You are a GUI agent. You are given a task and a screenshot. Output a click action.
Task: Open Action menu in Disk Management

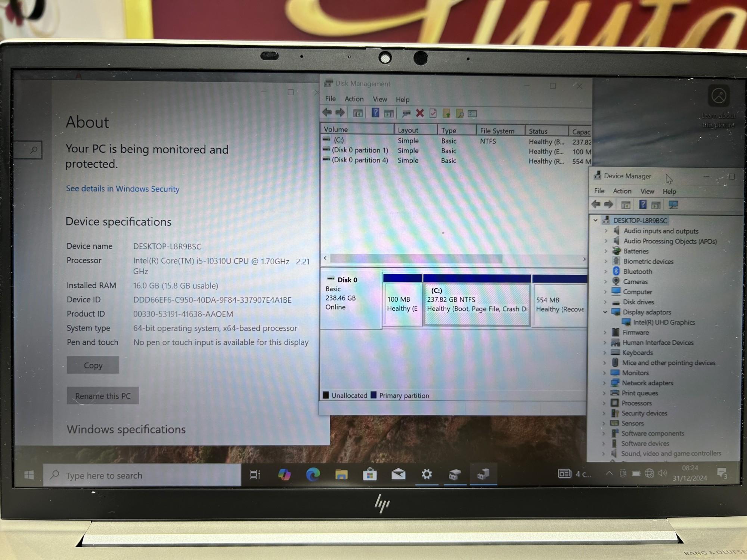coord(354,99)
